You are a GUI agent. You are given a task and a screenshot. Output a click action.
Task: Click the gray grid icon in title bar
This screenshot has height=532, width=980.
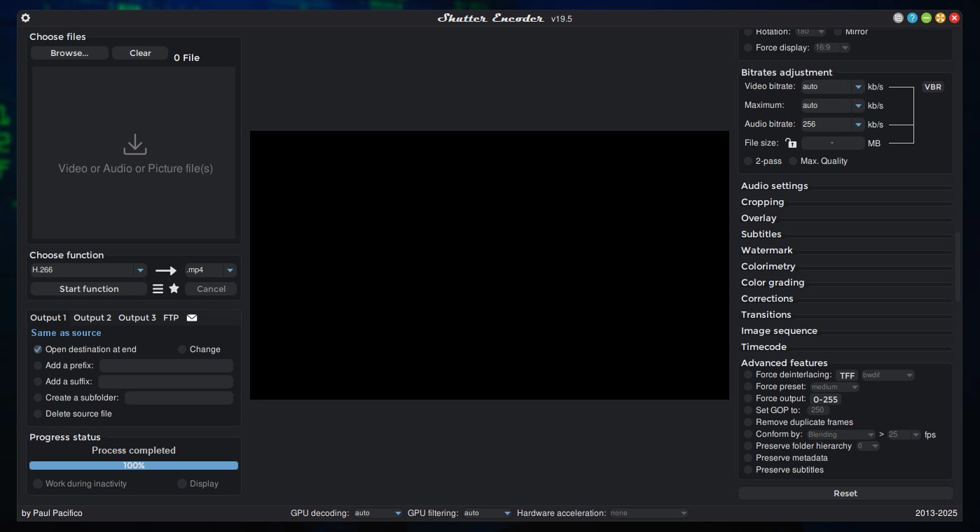tap(898, 18)
